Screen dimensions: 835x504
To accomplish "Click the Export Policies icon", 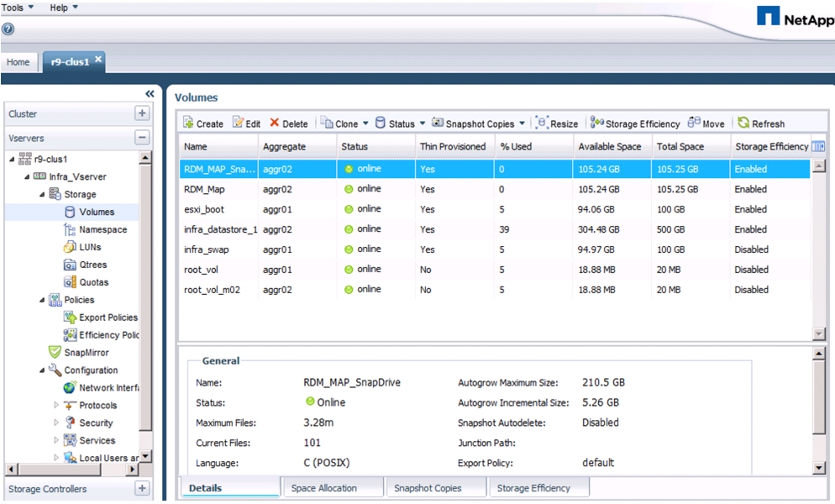I will (x=70, y=318).
